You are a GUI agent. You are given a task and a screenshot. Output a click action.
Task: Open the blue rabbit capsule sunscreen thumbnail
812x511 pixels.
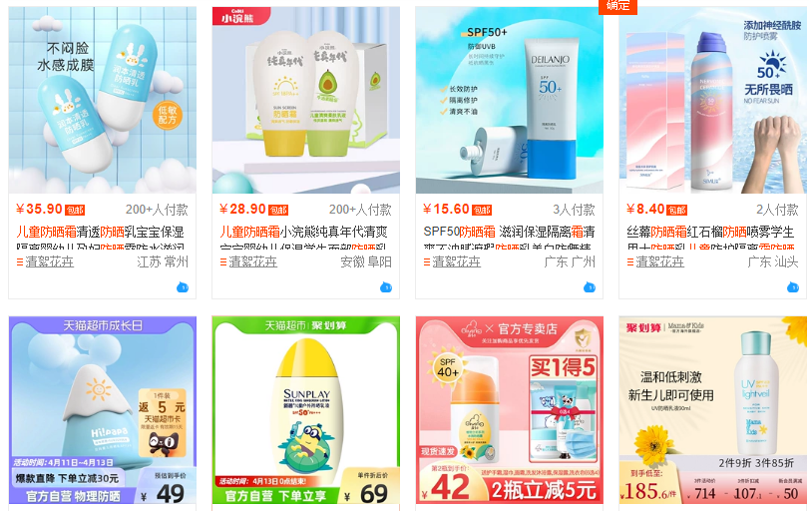click(103, 100)
